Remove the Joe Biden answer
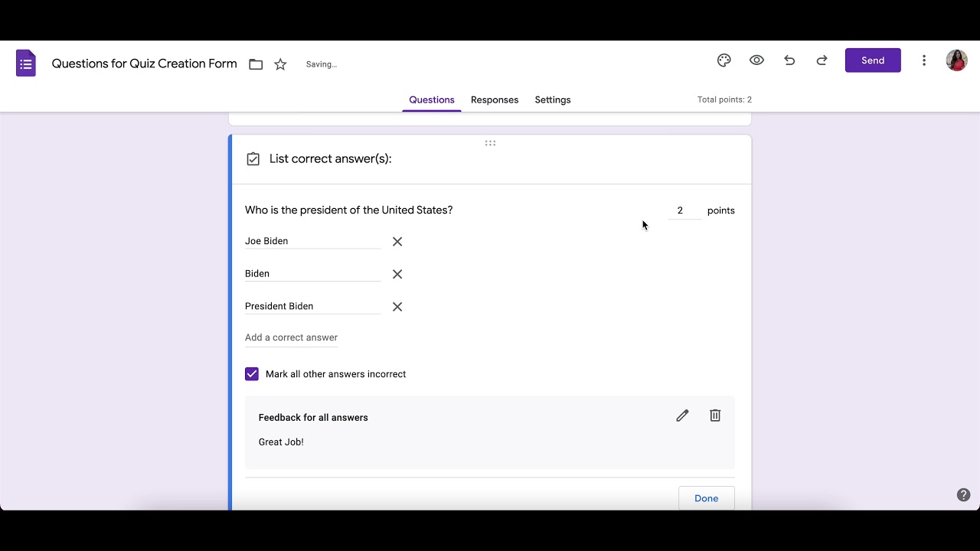 coord(397,242)
